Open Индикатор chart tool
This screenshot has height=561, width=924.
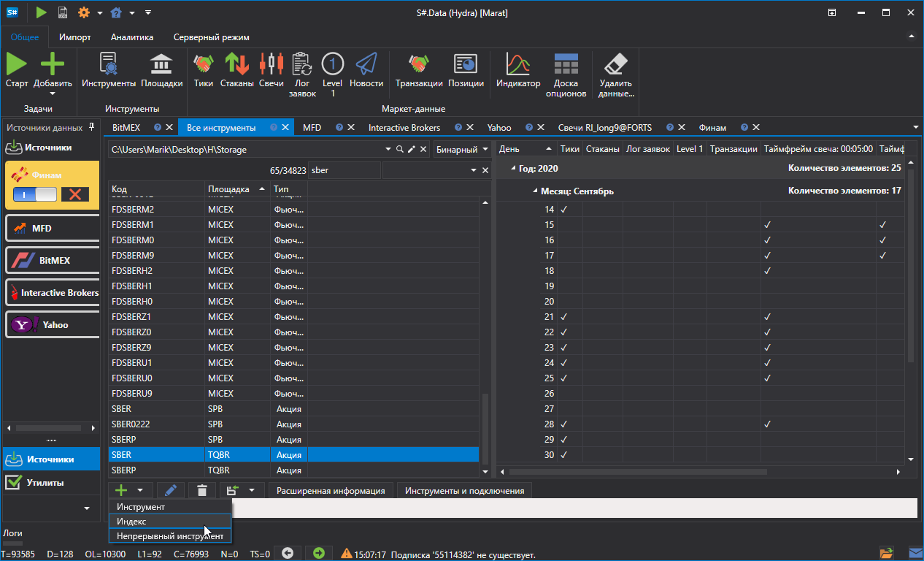coord(518,64)
